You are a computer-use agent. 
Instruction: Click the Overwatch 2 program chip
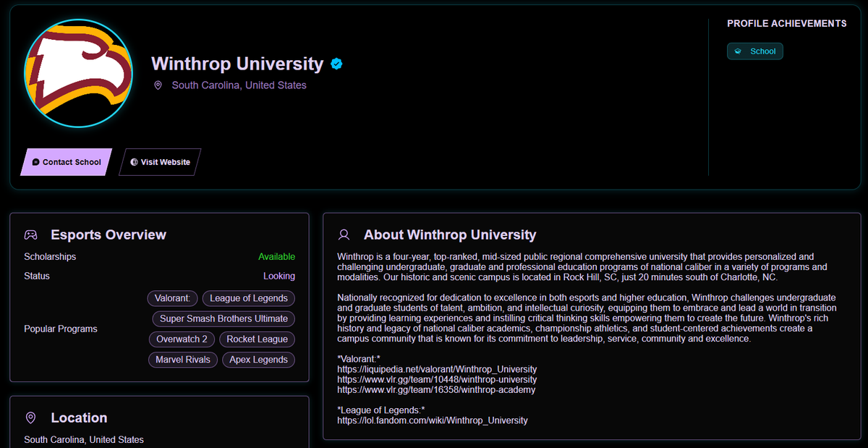[x=182, y=339]
